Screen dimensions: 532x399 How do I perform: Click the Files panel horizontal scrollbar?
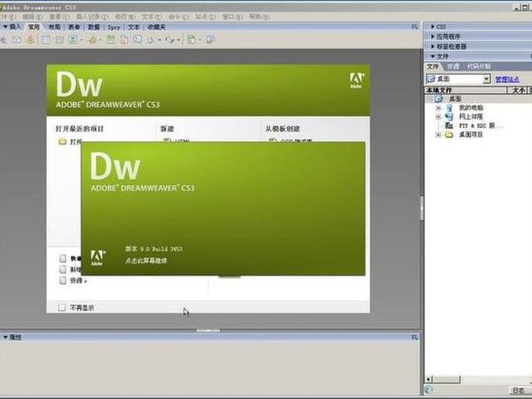tap(478, 379)
